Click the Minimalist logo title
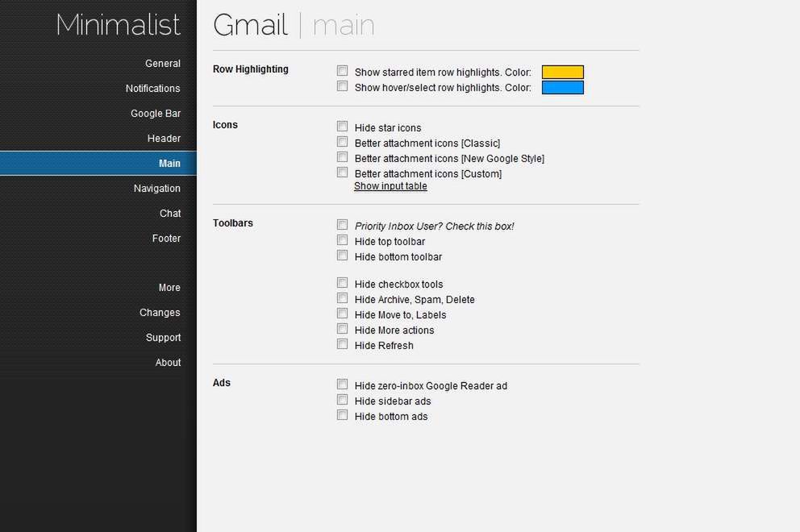800x532 pixels. [118, 25]
